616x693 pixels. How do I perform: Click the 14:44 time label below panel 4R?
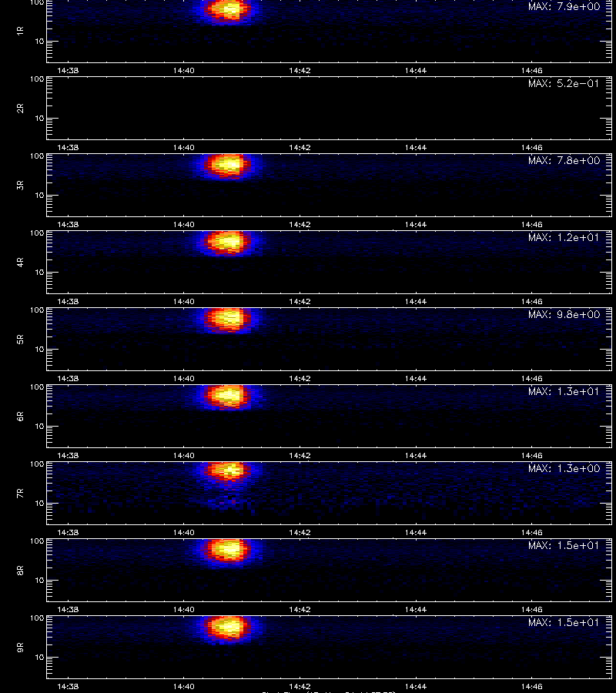point(416,301)
